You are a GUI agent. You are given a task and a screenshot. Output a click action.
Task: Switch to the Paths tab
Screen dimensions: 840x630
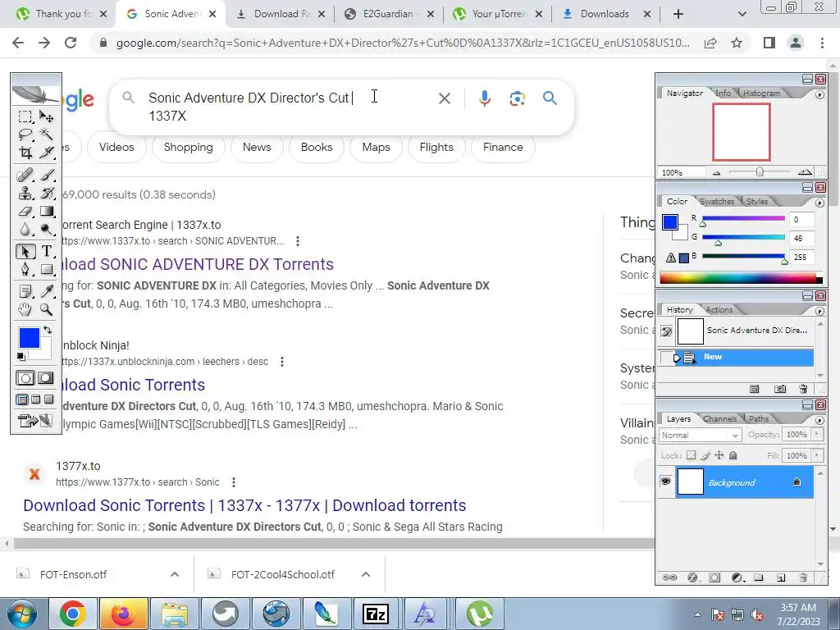(759, 419)
